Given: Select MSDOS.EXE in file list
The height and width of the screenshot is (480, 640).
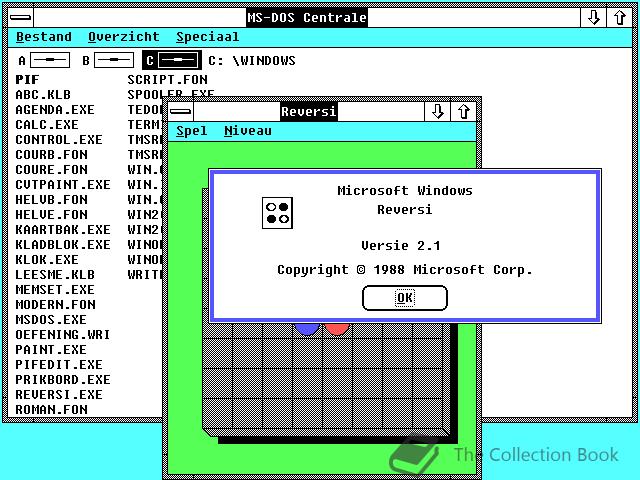Looking at the screenshot, I should 51,320.
